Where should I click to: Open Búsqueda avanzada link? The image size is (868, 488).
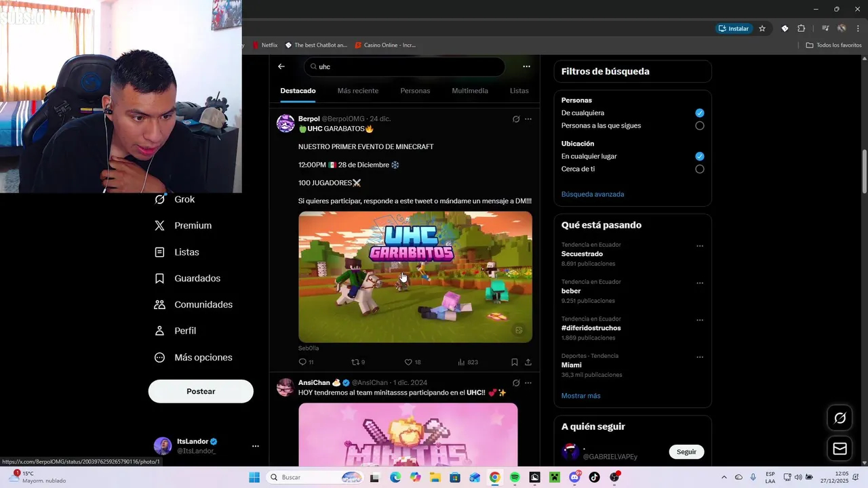click(593, 195)
